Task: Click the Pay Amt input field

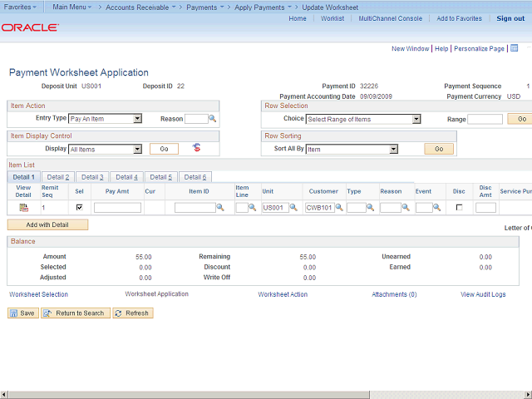Action: coord(117,208)
